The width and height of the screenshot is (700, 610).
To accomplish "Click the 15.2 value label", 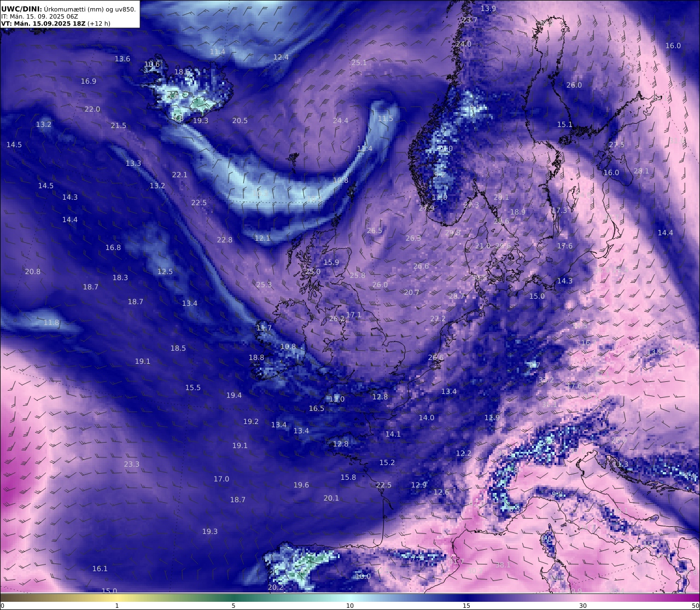I will (x=387, y=462).
